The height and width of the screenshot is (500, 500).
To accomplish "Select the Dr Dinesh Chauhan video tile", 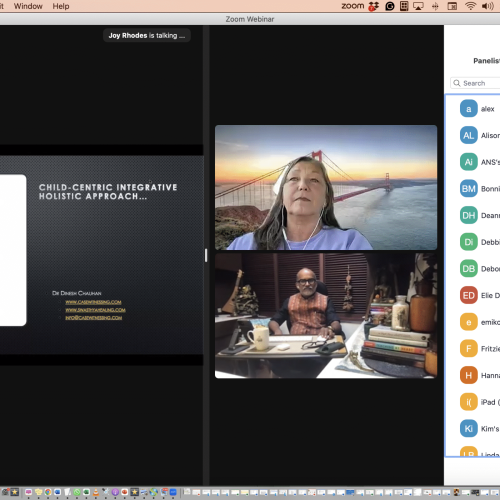I will (x=326, y=316).
